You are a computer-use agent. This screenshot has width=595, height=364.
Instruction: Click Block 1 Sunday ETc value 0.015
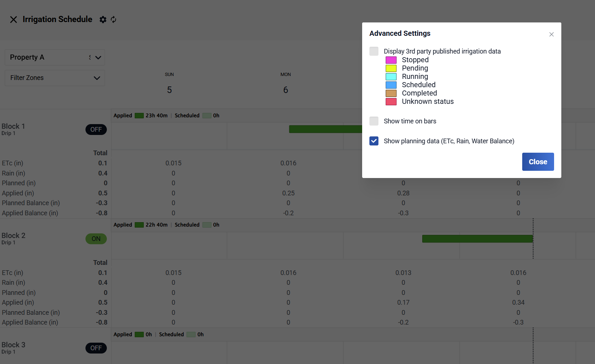click(173, 163)
